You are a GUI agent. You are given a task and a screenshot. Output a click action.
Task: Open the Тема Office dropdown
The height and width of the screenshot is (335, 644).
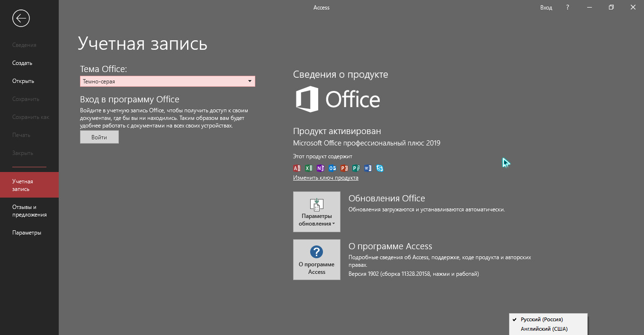tap(168, 81)
